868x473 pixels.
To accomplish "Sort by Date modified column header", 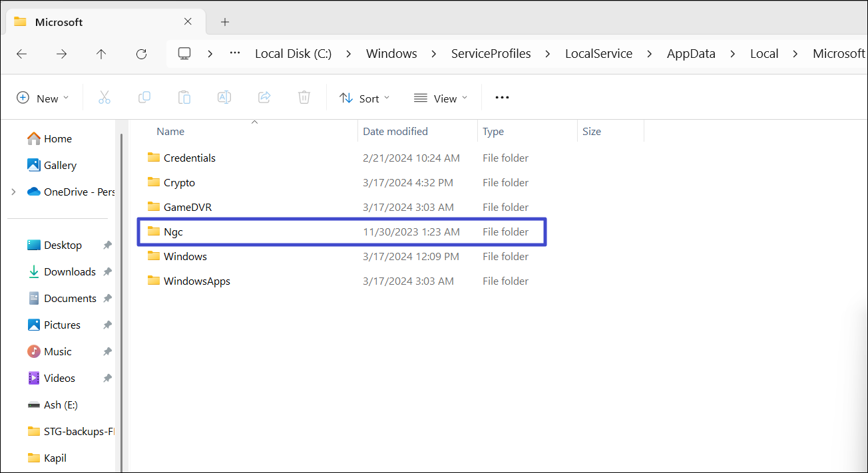I will 395,132.
